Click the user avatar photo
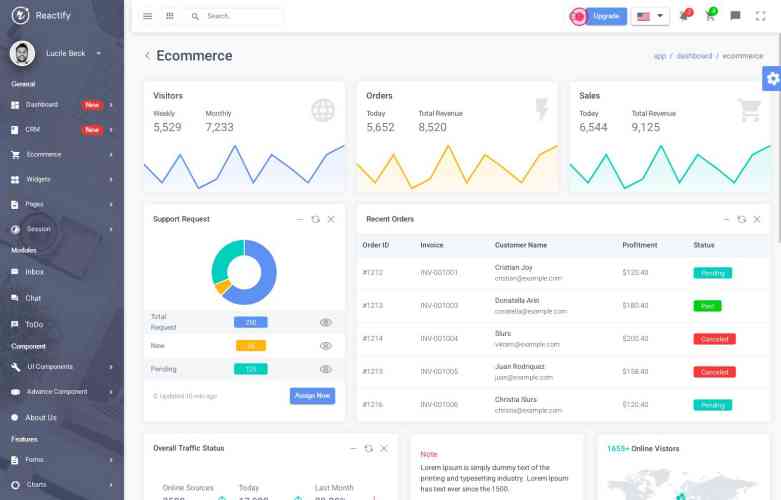Viewport: 781px width, 500px height. 22,53
